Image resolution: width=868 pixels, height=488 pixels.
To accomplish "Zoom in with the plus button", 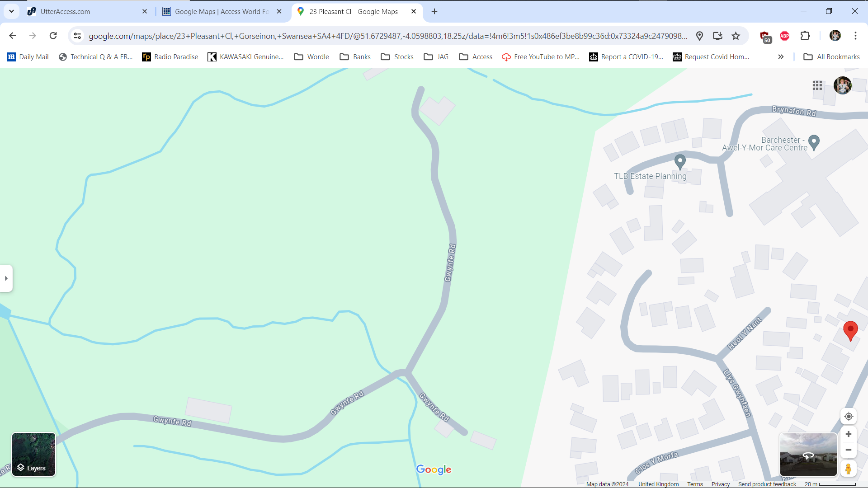I will (x=849, y=434).
